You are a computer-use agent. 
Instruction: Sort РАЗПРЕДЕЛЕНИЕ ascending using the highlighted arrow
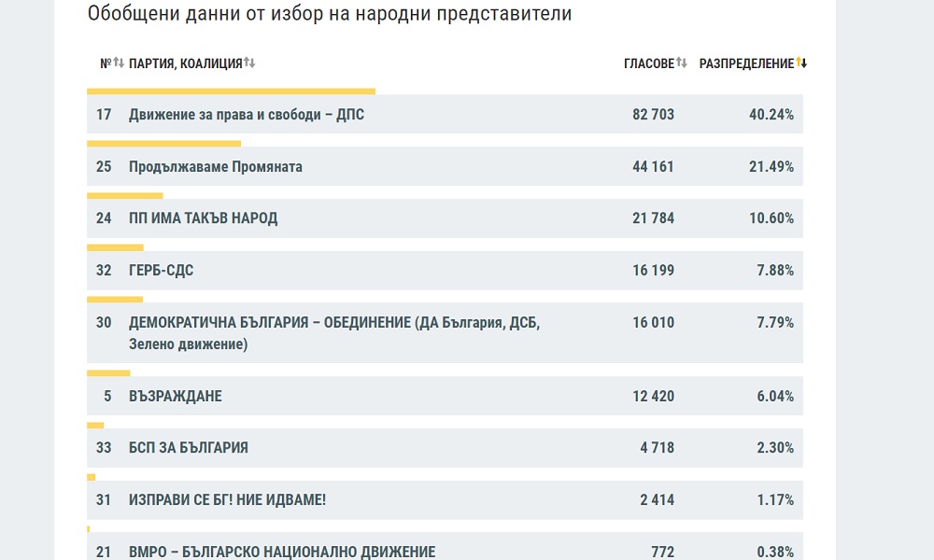coord(799,63)
